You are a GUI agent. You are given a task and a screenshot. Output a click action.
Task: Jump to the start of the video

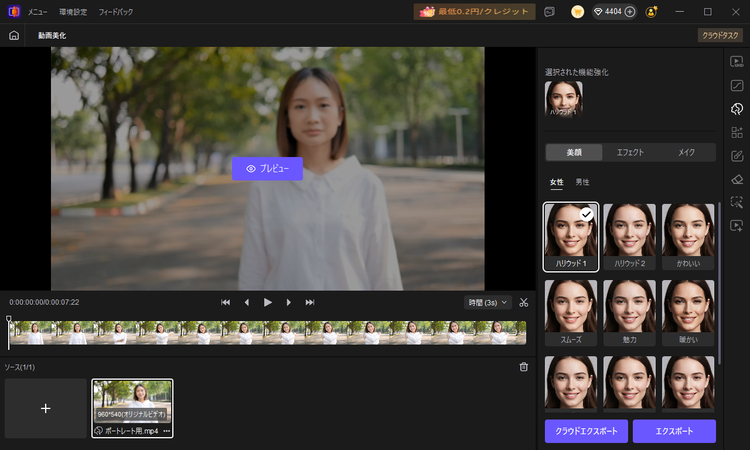225,302
